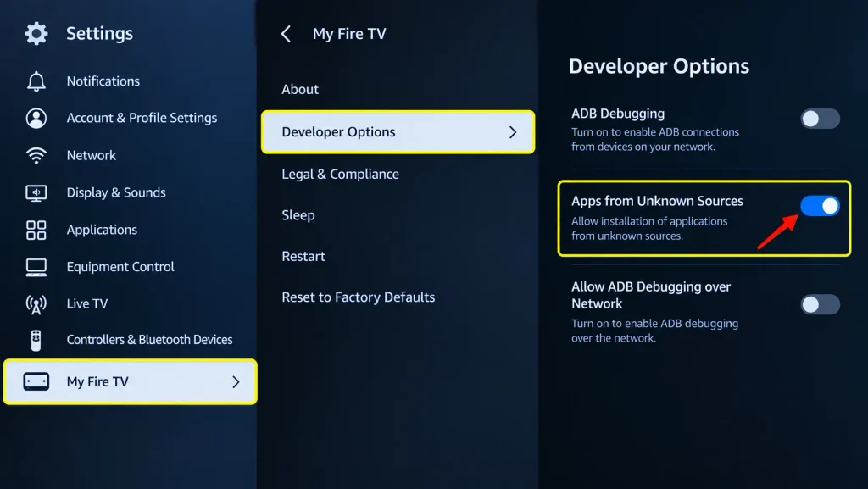Click the Equipment Control screen icon
The width and height of the screenshot is (868, 489).
pos(36,267)
